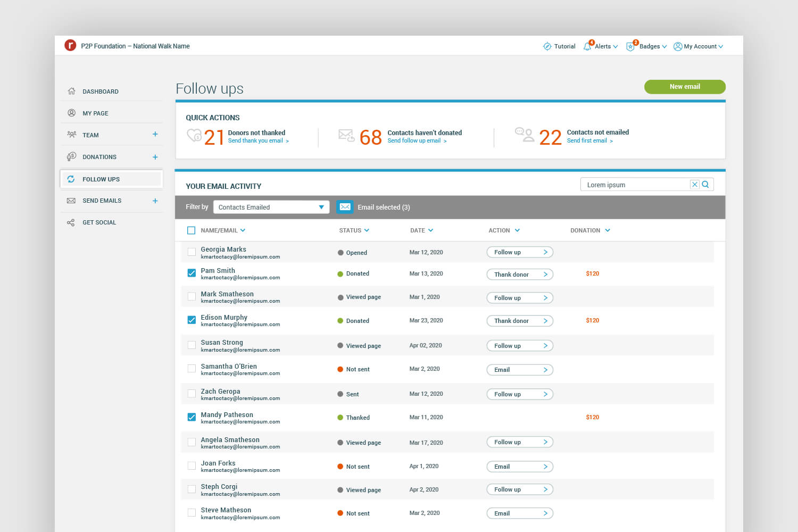Image resolution: width=798 pixels, height=532 pixels.
Task: Click the Get Social share icon
Action: [71, 222]
